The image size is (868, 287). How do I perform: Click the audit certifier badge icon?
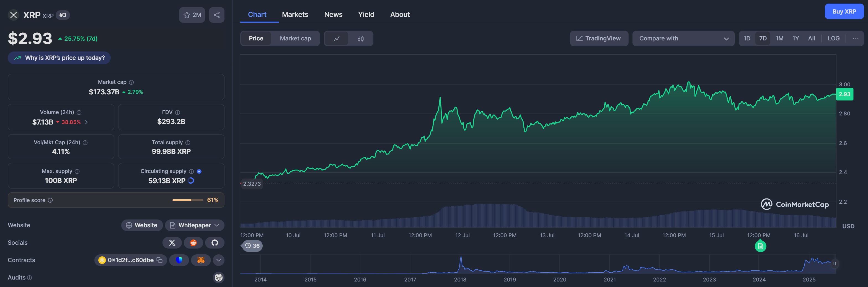(219, 278)
